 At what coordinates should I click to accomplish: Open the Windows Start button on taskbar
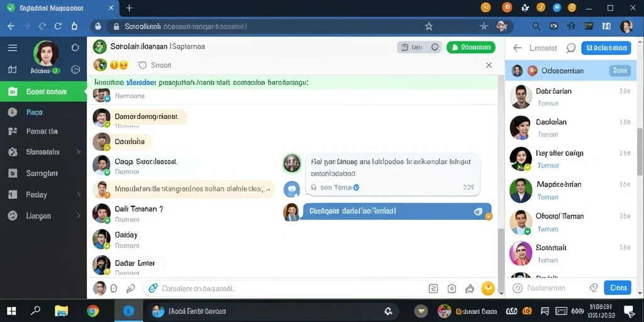tap(11, 311)
